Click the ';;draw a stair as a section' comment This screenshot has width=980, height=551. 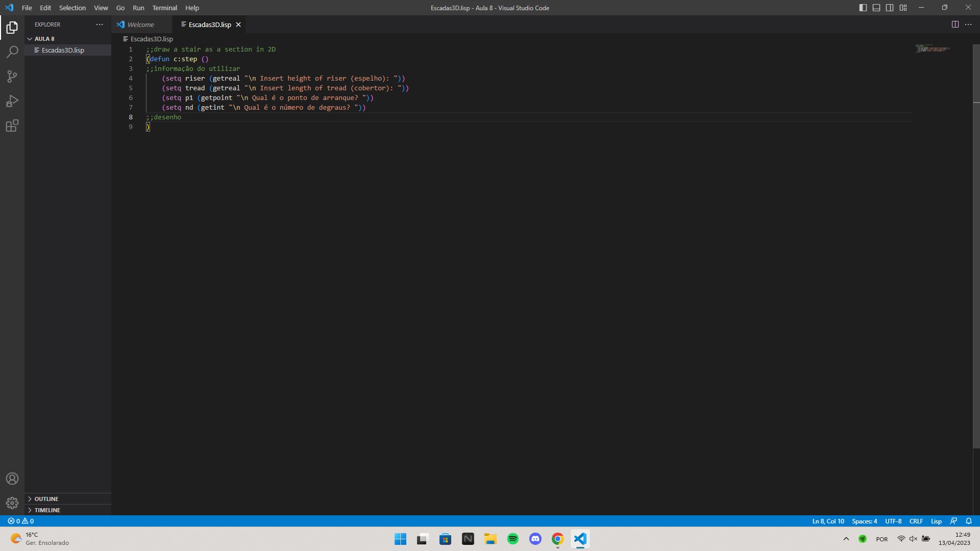point(211,49)
